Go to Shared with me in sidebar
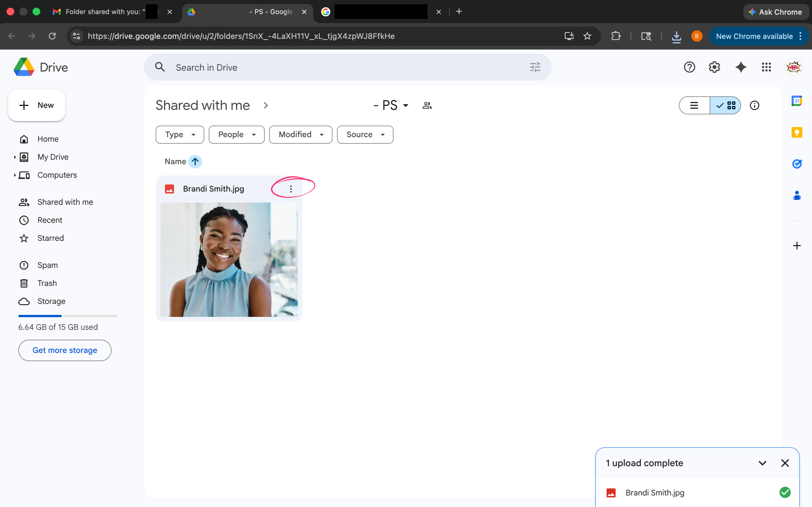Screen dimensions: 812x507 click(65, 202)
